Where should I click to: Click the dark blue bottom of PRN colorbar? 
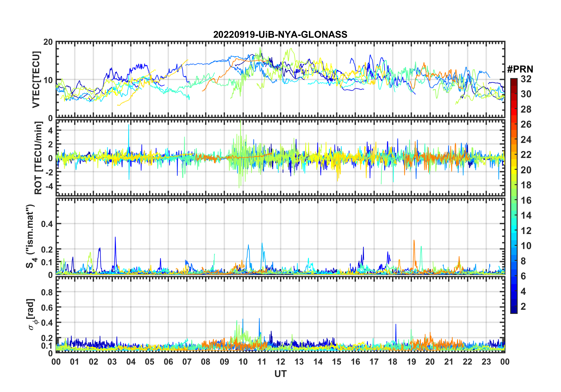pyautogui.click(x=514, y=310)
